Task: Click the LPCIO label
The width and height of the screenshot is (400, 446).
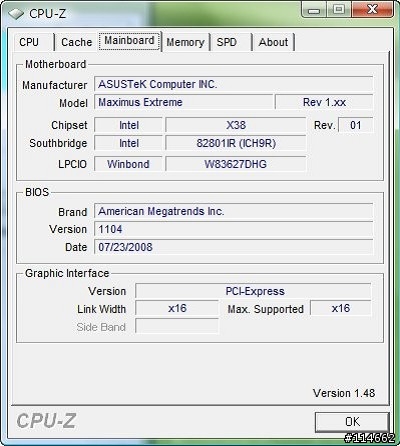Action: [x=72, y=164]
